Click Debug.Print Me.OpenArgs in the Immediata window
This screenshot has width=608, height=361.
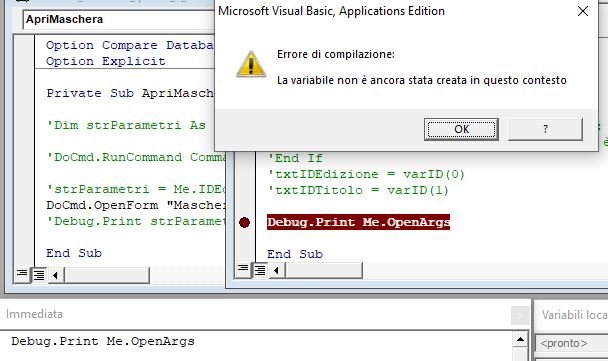pos(103,341)
